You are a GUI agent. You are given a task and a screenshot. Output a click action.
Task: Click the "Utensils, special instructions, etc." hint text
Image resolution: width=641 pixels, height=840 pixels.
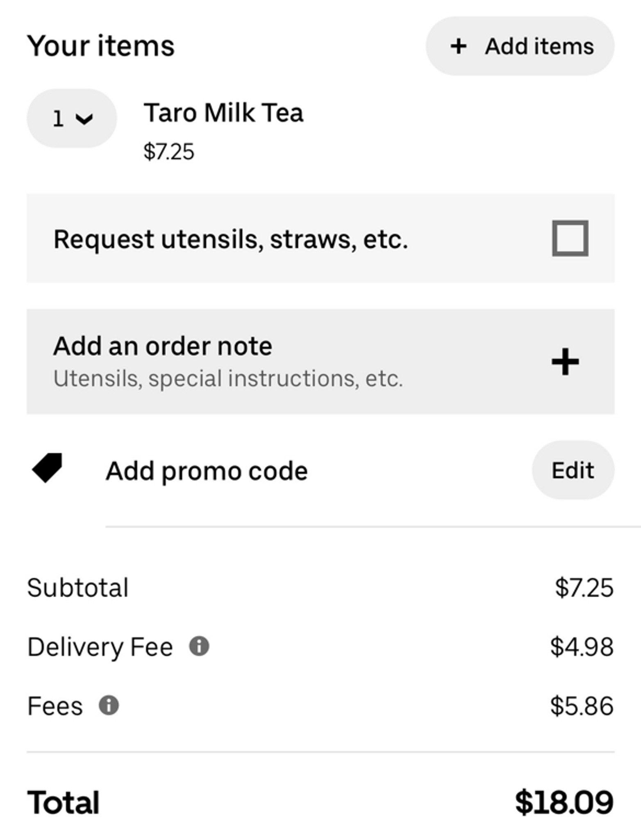point(228,378)
